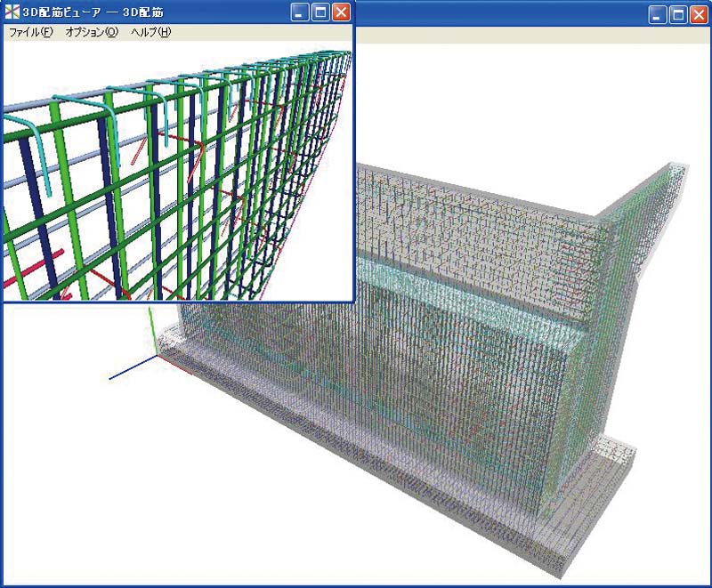Close the background window
This screenshot has height=588, width=712.
(699, 15)
